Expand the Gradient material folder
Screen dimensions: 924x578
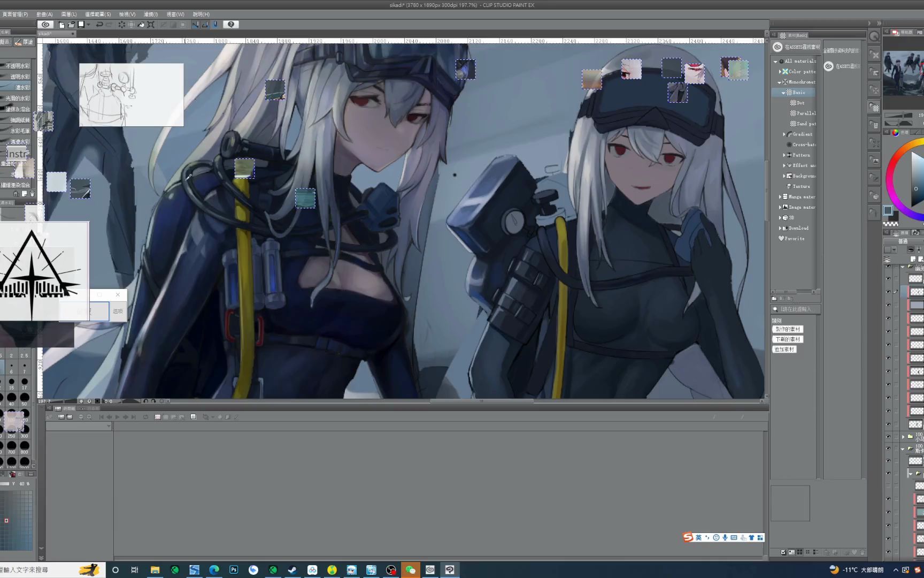(784, 134)
